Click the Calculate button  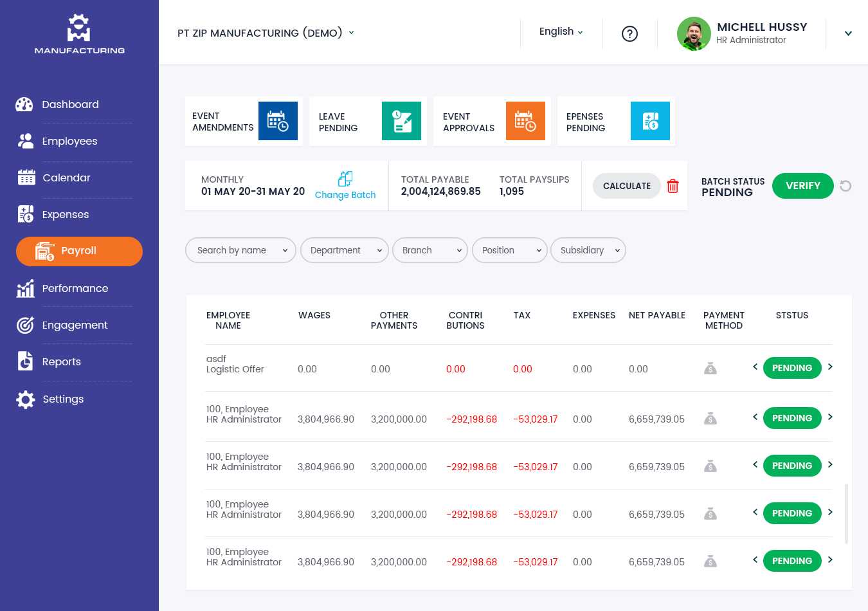click(626, 186)
